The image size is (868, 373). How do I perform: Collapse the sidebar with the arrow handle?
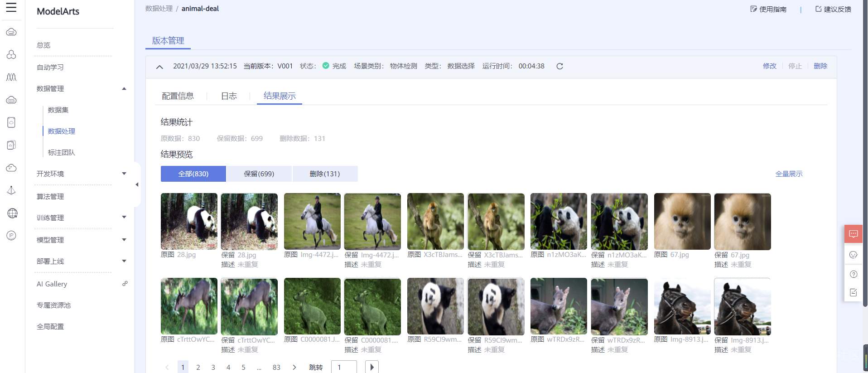(x=137, y=184)
